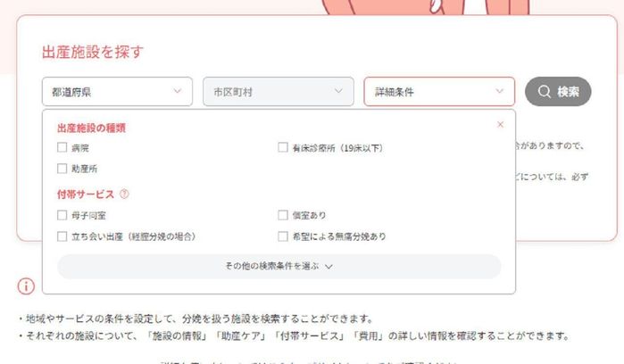The width and height of the screenshot is (624, 364).
Task: Toggle the 母子同室 checkbox
Action: tap(62, 215)
